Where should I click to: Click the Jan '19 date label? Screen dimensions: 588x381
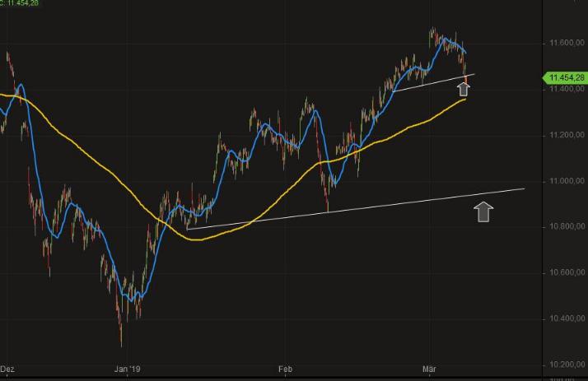pos(128,369)
